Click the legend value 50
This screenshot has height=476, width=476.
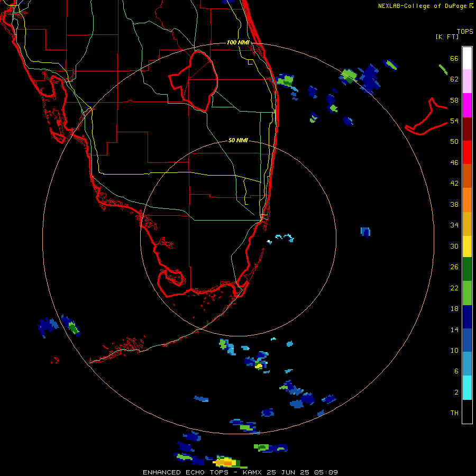click(x=454, y=142)
